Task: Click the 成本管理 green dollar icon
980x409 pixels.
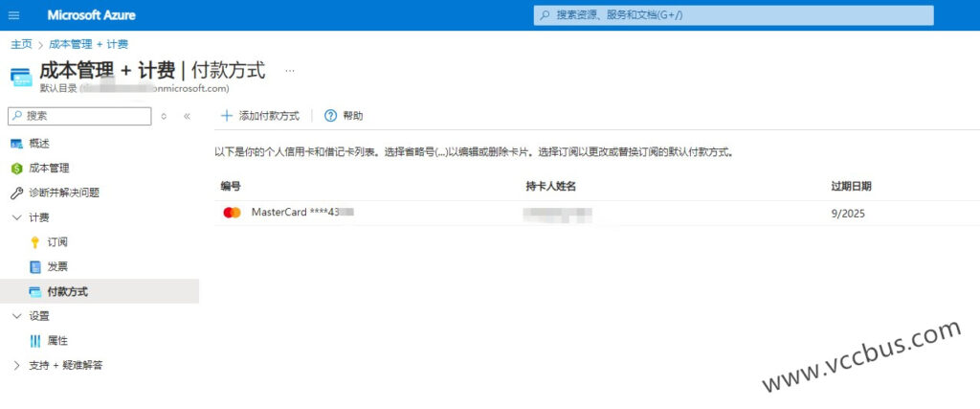Action: (16, 169)
